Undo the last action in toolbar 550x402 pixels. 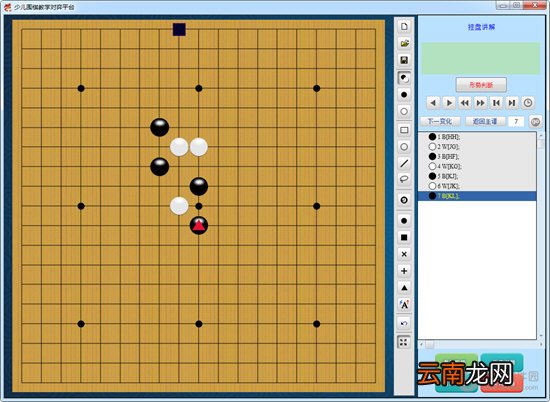(x=404, y=323)
